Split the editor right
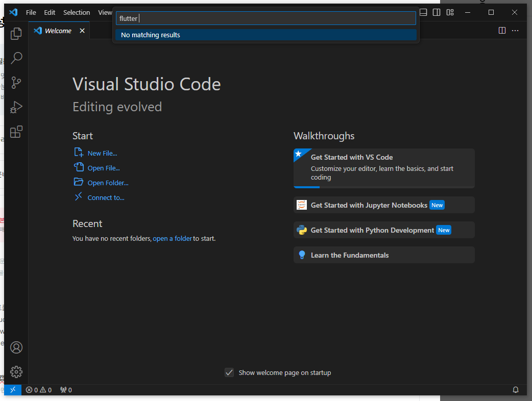The image size is (532, 401). click(502, 31)
